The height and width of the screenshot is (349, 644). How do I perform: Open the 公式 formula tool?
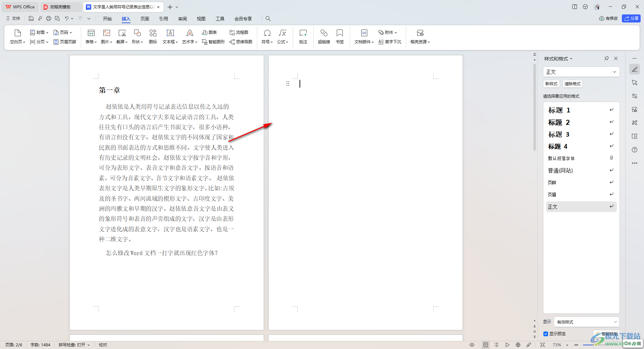pyautogui.click(x=282, y=37)
